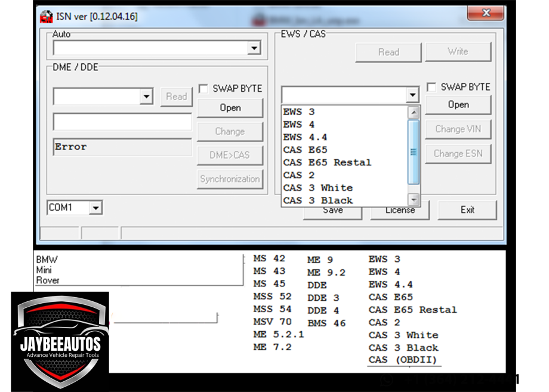Click MS 42 in the lower list
The image size is (549, 392).
(x=269, y=259)
